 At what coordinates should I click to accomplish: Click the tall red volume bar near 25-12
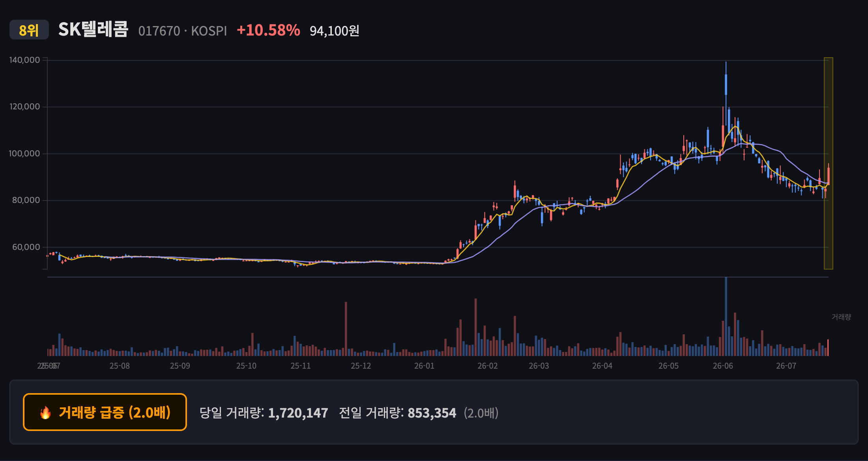pos(346,329)
